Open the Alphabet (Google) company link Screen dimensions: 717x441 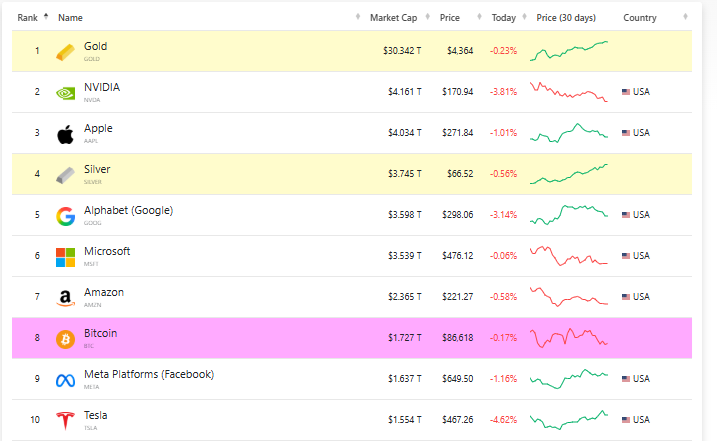coord(128,210)
